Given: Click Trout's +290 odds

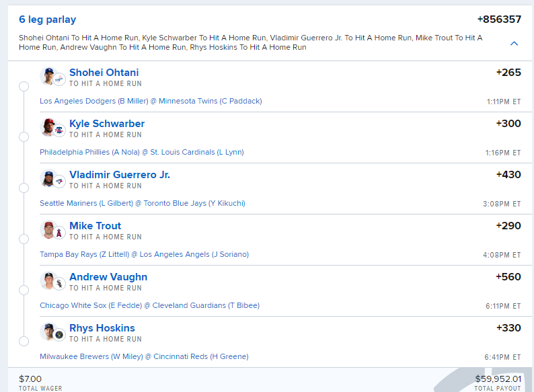Looking at the screenshot, I should point(508,226).
